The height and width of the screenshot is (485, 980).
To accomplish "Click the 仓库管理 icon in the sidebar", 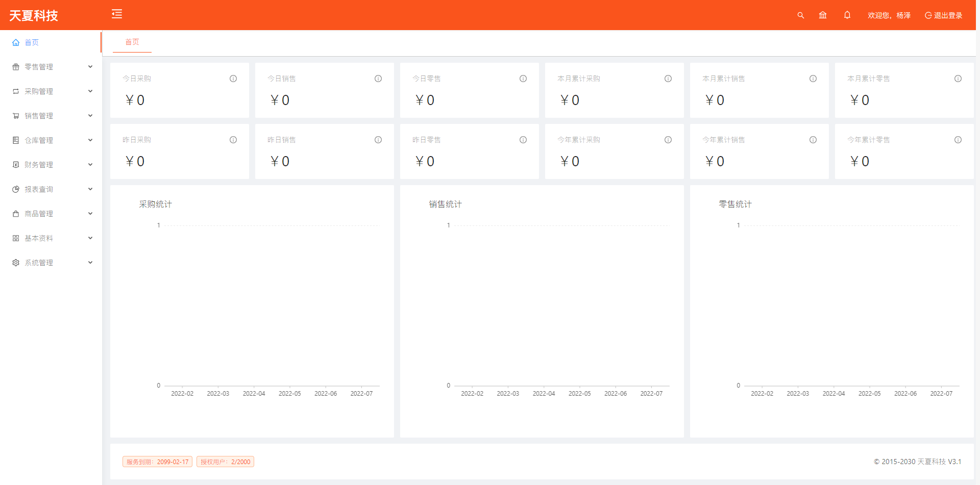I will (16, 140).
